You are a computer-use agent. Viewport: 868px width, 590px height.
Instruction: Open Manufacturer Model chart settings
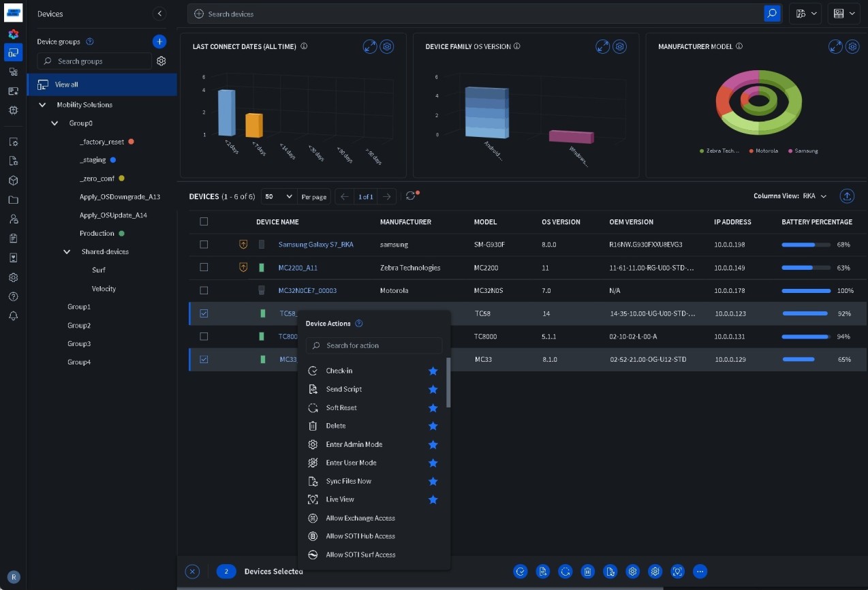[x=852, y=46]
